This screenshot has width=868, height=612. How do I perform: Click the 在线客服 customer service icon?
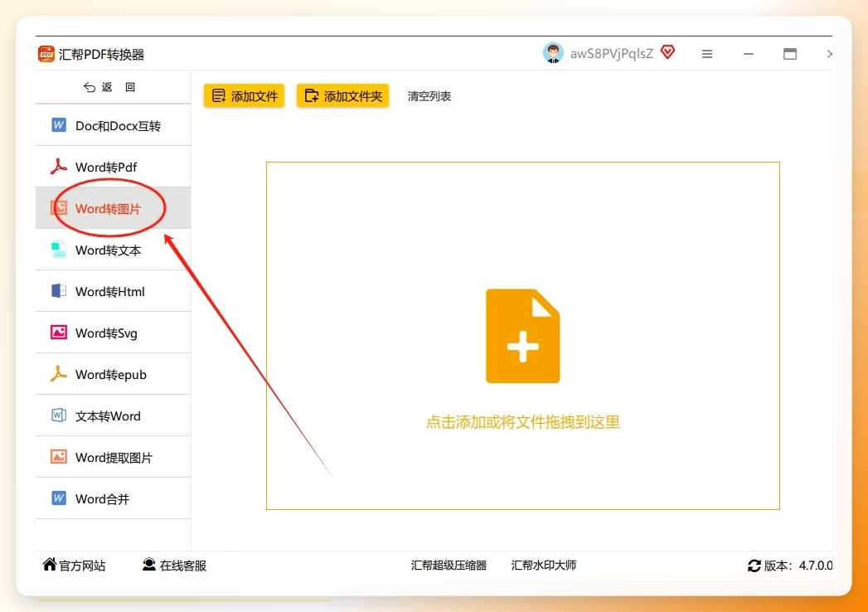tap(149, 565)
